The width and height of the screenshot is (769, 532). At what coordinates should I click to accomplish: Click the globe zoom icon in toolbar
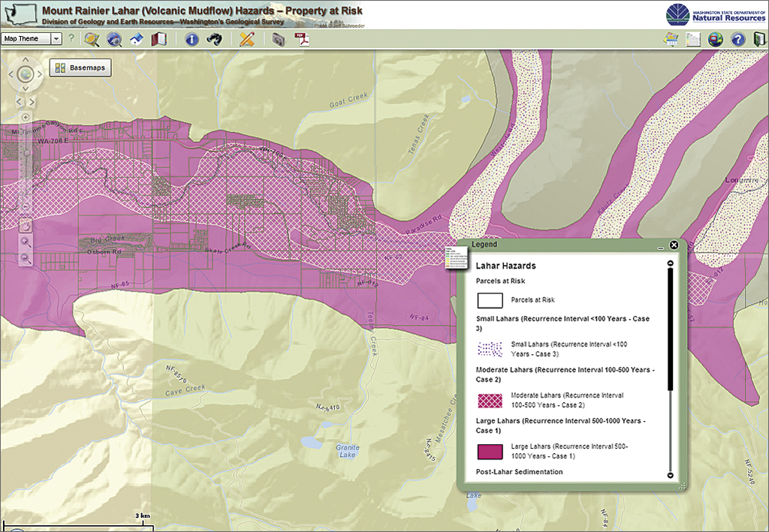(x=115, y=40)
